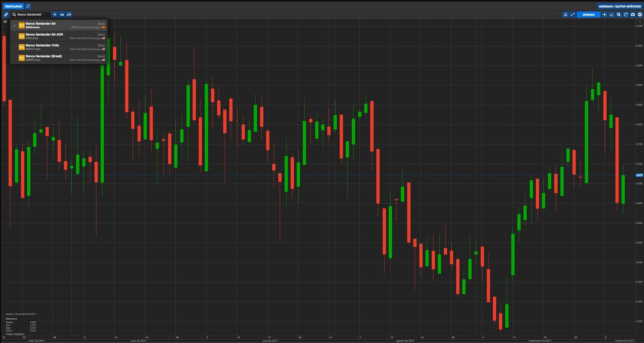Click the OPERAR button
This screenshot has width=644, height=343.
[589, 15]
